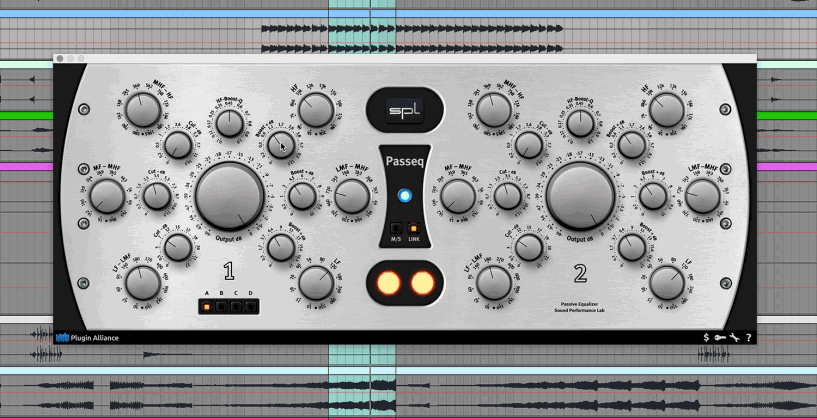Click channel 1 Cut dB knob beside MHF-HF

[x=178, y=145]
